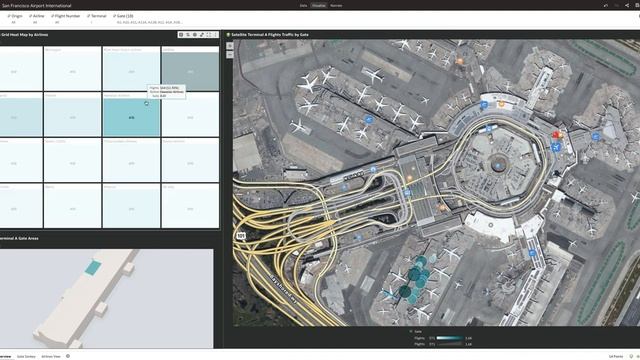Add a new canvas with the plus icon
The height and width of the screenshot is (360, 640).
[x=68, y=356]
